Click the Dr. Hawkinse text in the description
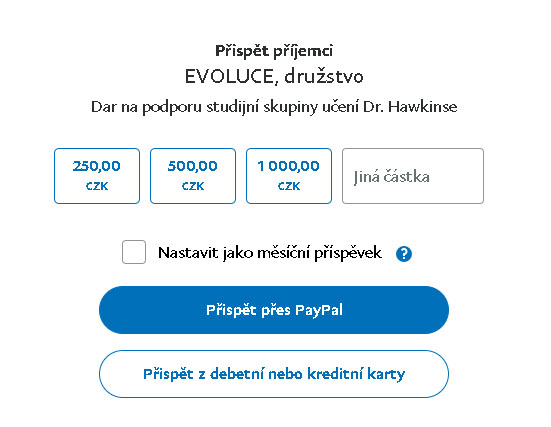The image size is (551, 427). pos(410,107)
